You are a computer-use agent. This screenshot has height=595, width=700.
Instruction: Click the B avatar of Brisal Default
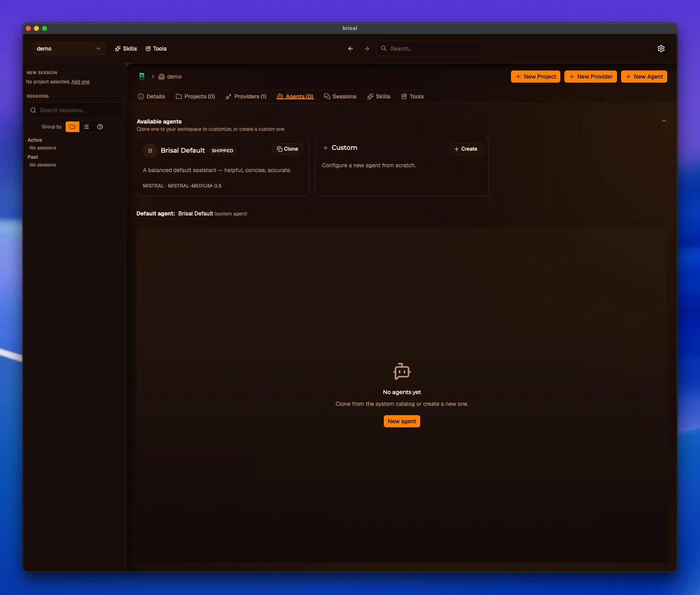tap(150, 151)
